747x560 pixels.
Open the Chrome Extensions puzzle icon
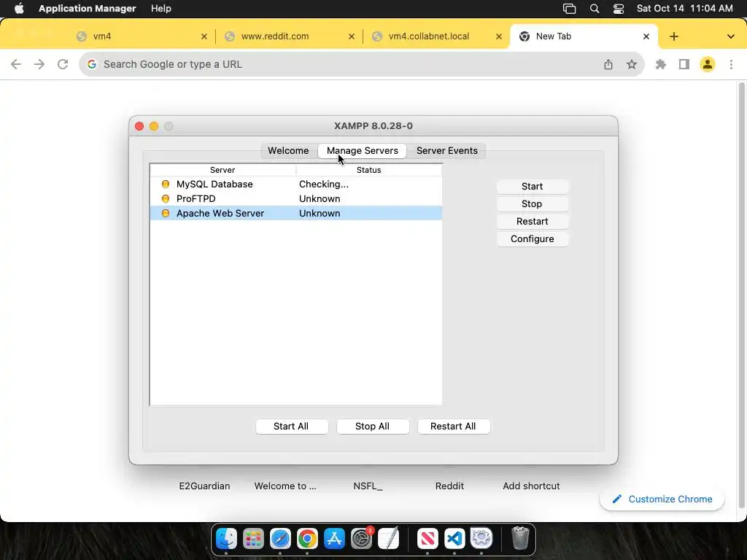(x=661, y=64)
